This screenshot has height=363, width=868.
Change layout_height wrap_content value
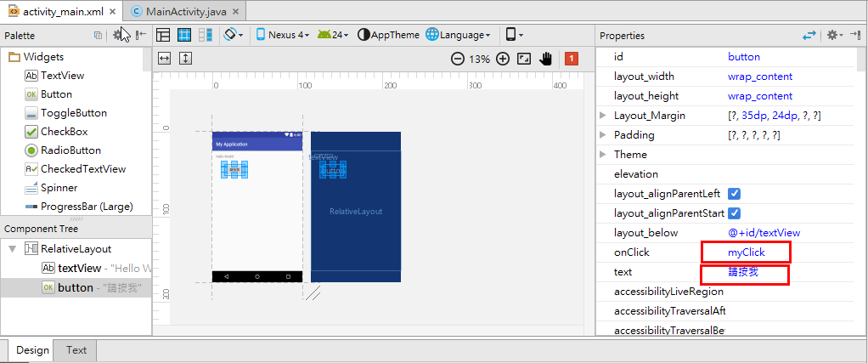[760, 96]
